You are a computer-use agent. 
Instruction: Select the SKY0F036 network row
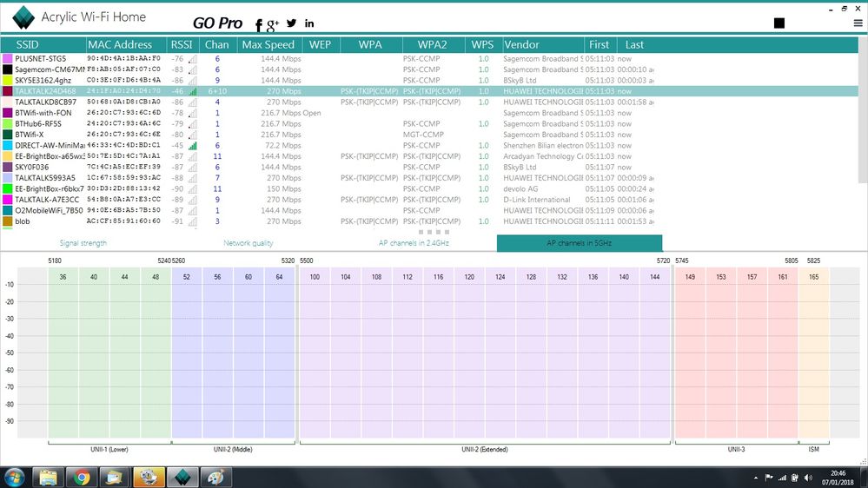(x=429, y=167)
